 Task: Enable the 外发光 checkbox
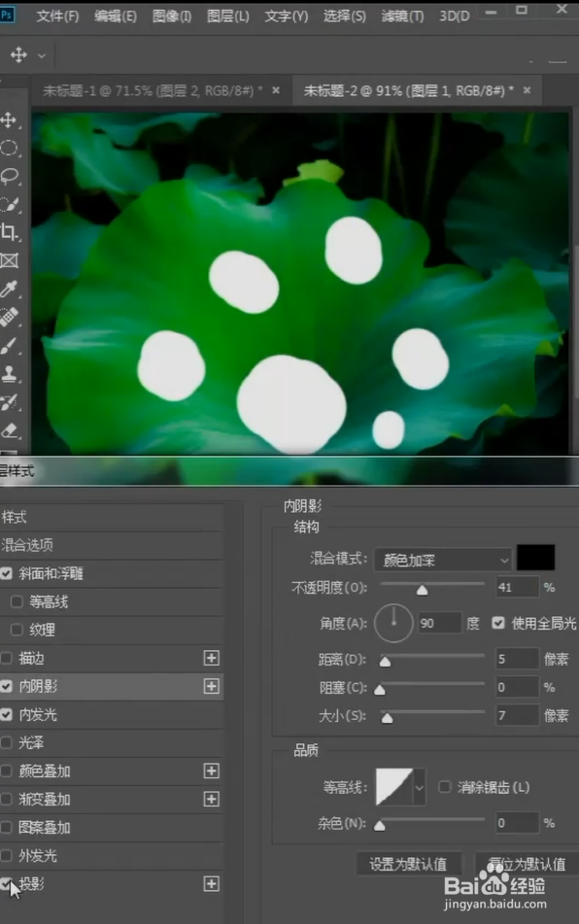tap(7, 856)
